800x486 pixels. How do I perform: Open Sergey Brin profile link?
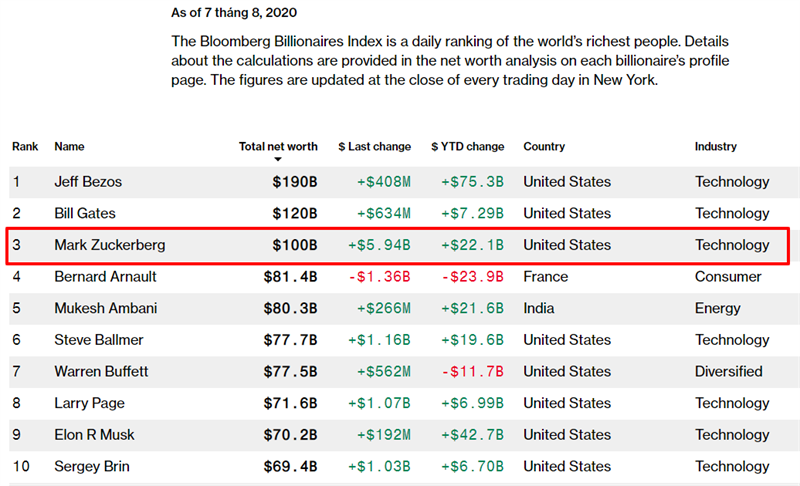point(92,467)
